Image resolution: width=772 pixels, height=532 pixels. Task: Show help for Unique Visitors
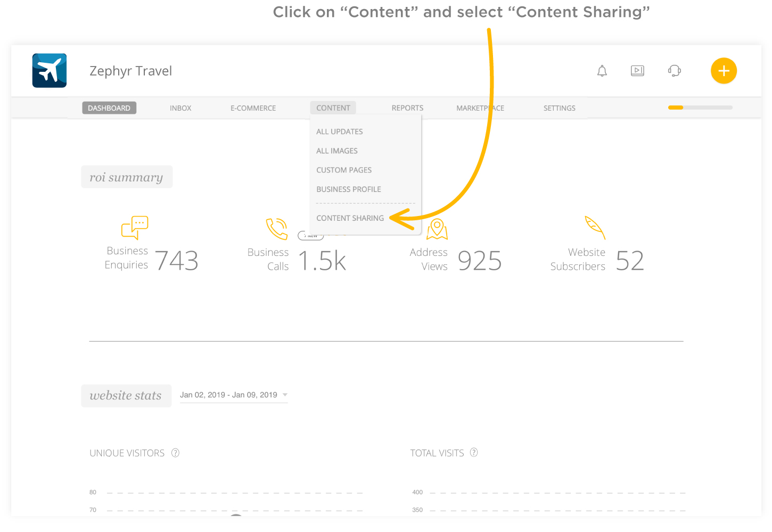pyautogui.click(x=176, y=453)
